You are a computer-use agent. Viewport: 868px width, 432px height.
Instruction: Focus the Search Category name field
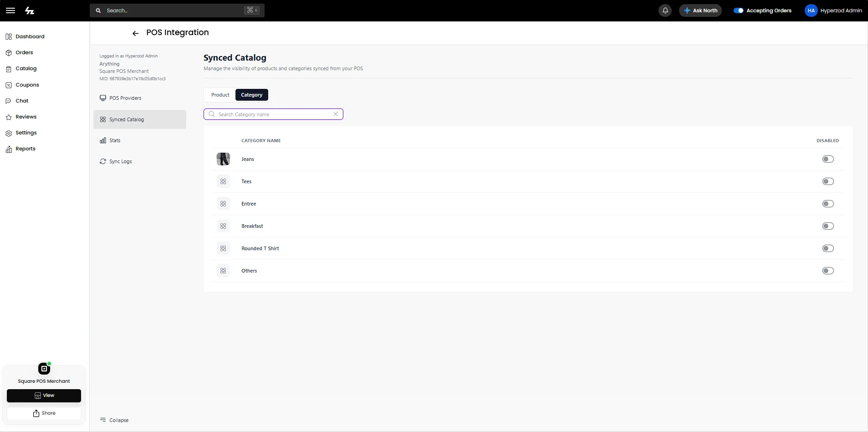(x=273, y=114)
